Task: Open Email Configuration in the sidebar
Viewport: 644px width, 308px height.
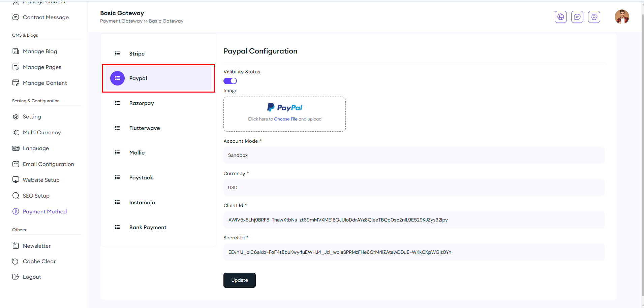Action: click(x=48, y=164)
